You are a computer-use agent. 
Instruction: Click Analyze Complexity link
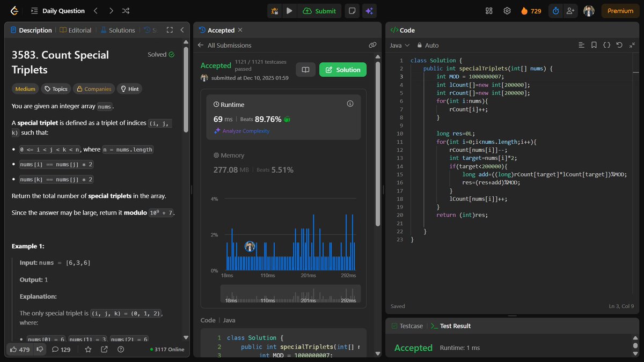click(x=242, y=131)
